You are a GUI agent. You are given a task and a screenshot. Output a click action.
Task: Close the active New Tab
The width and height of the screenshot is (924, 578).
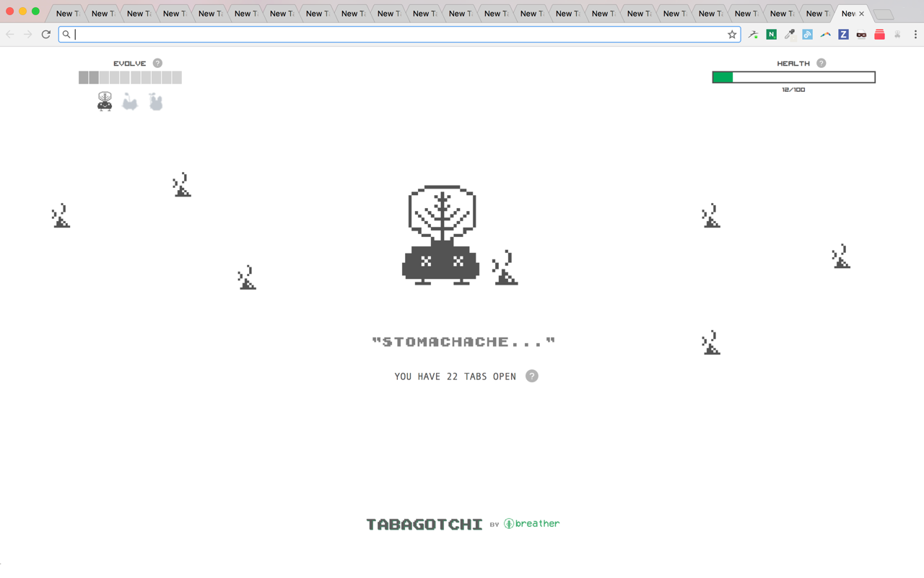861,14
